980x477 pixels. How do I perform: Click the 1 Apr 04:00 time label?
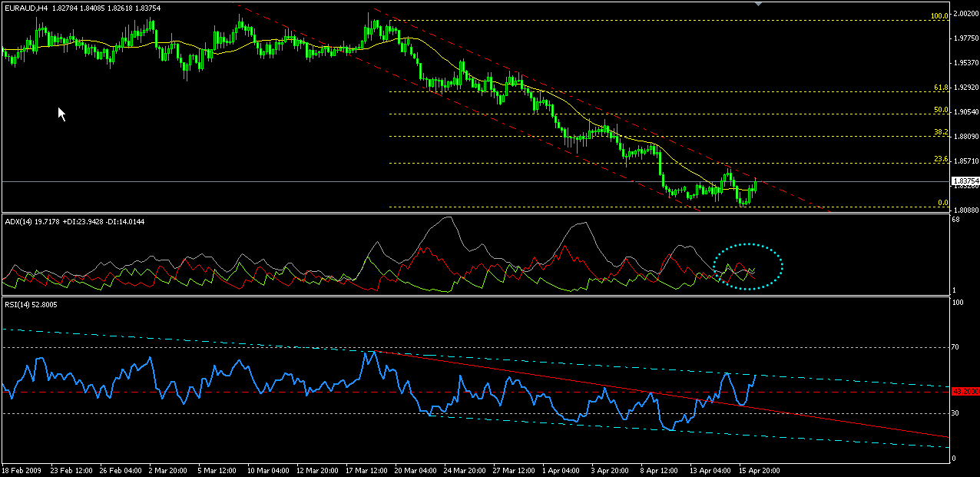561,469
